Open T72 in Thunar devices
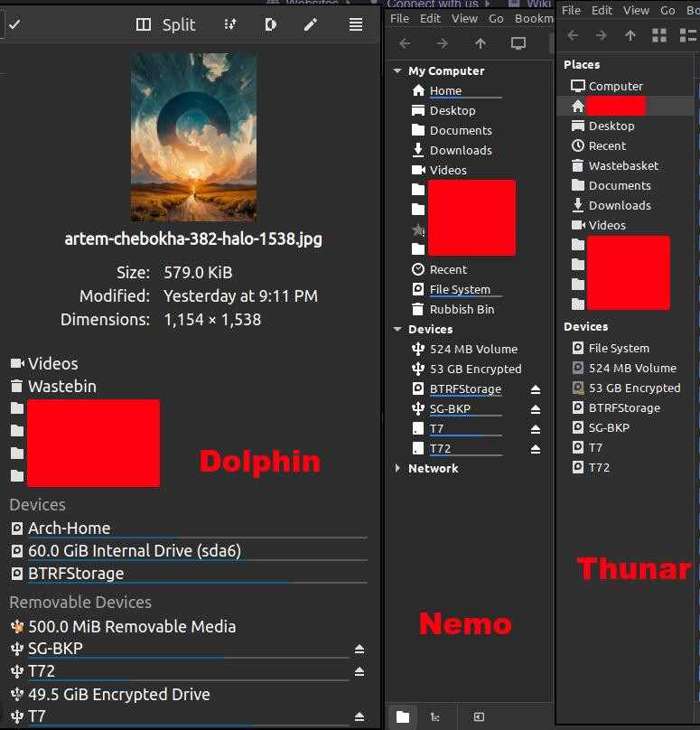This screenshot has width=700, height=730. (x=591, y=467)
